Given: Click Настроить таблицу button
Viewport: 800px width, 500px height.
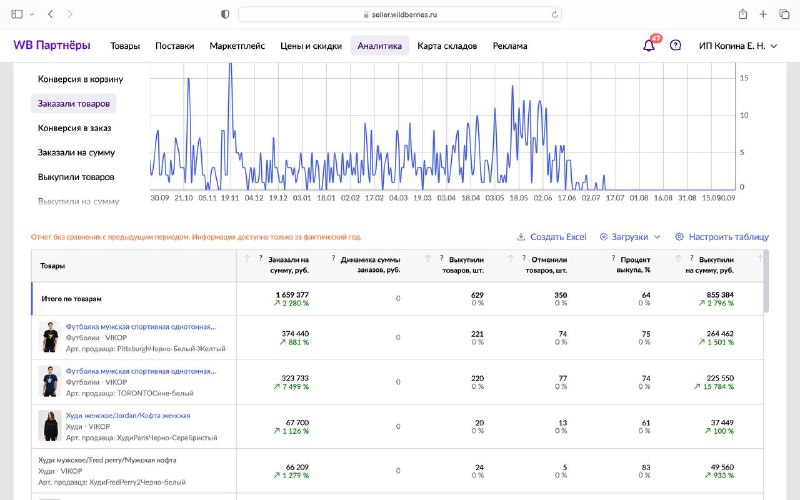Looking at the screenshot, I should click(721, 237).
